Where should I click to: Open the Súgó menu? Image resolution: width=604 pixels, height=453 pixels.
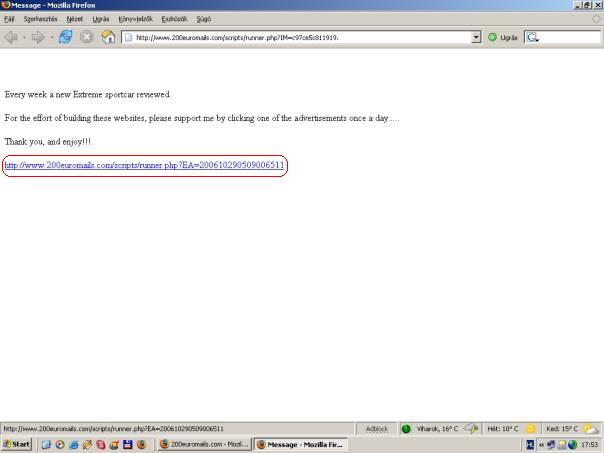pyautogui.click(x=204, y=18)
